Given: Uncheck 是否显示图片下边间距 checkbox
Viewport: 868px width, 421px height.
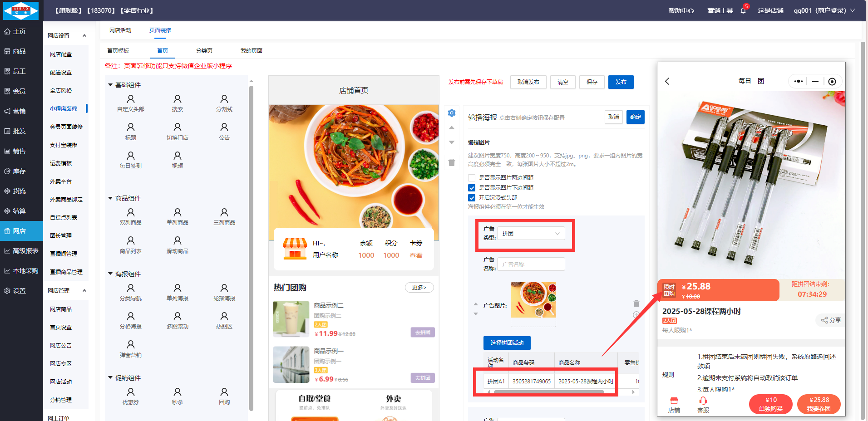Looking at the screenshot, I should 472,188.
